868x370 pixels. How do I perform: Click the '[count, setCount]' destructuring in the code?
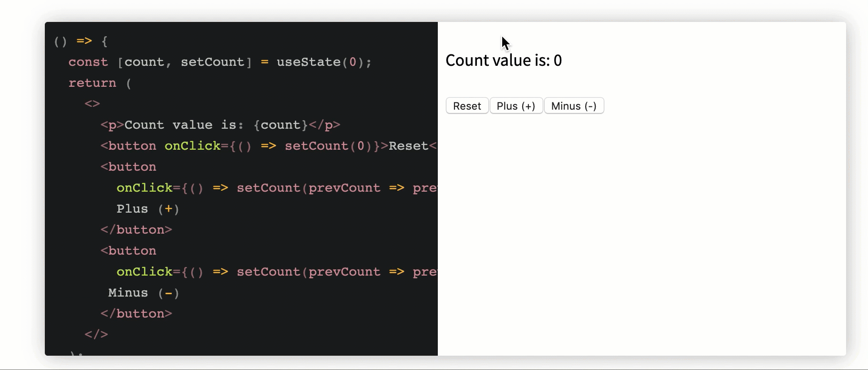coord(185,62)
